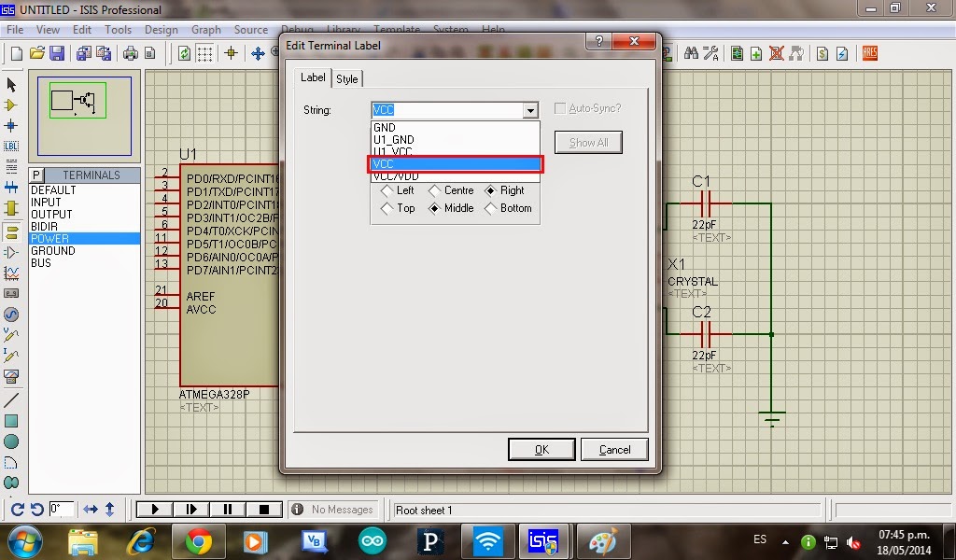Run the Electrical Rule Check
956x560 pixels.
[x=841, y=52]
